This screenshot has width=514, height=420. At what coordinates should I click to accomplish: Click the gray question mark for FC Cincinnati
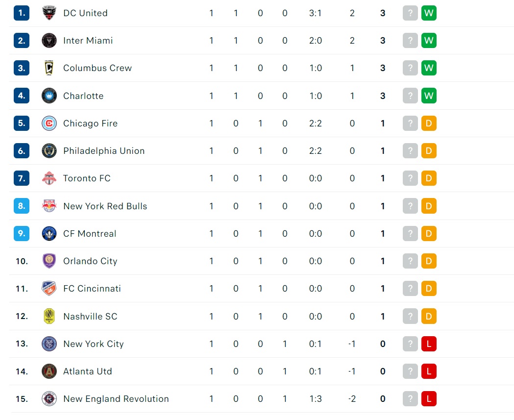(x=410, y=289)
